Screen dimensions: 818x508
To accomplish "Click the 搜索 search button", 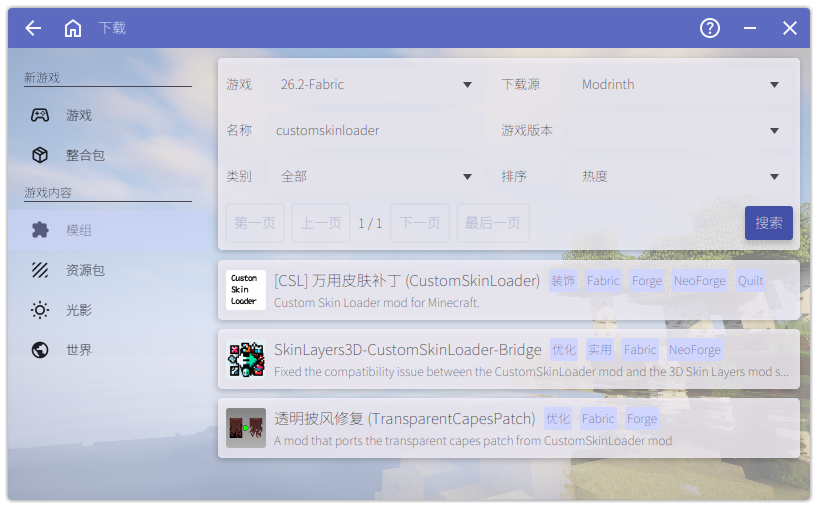I will (x=768, y=223).
